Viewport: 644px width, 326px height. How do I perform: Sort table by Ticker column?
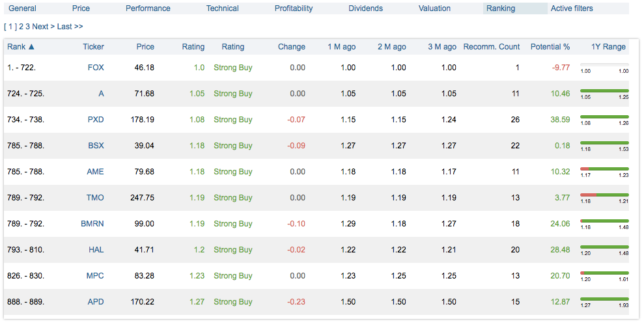(93, 47)
